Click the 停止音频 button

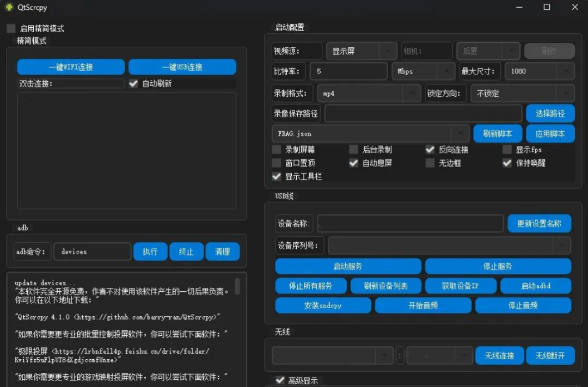click(x=523, y=305)
